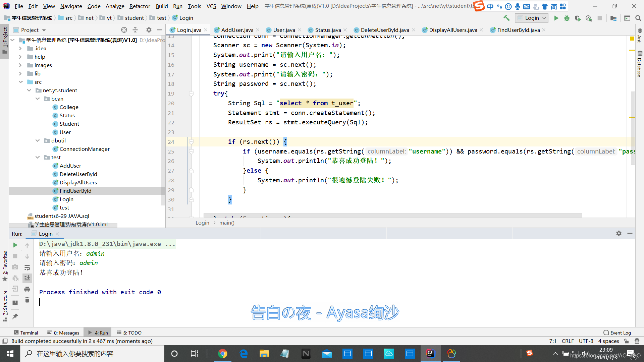Open the Refactor menu

pyautogui.click(x=140, y=6)
